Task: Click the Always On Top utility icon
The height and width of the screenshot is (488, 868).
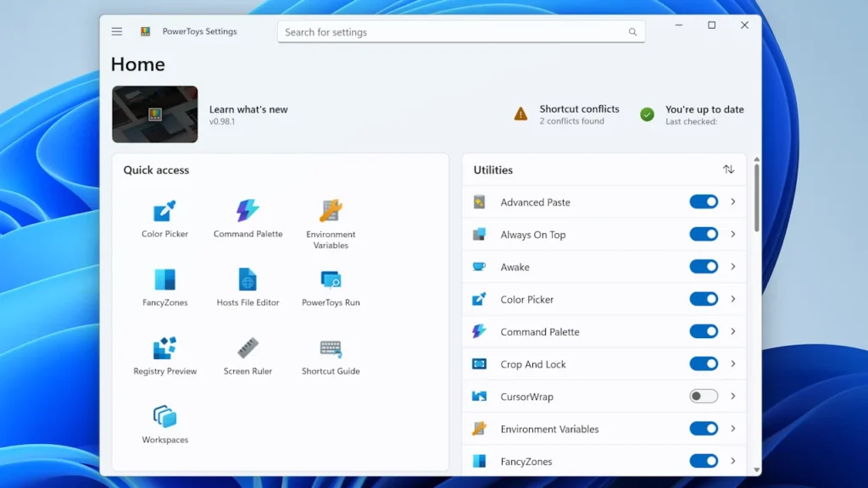Action: pos(480,234)
